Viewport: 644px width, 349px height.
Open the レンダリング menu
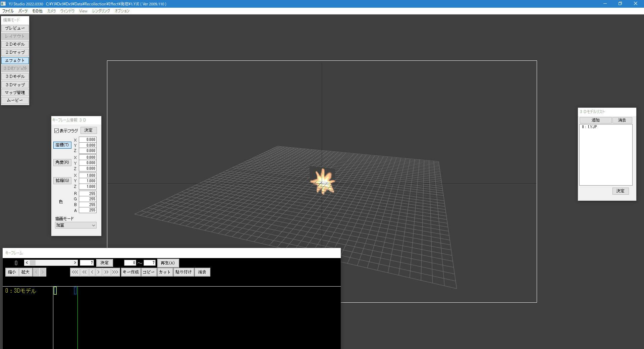pos(101,11)
